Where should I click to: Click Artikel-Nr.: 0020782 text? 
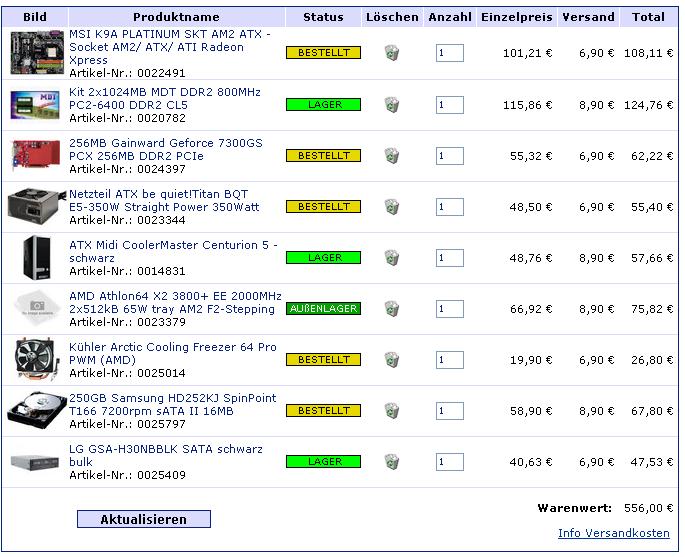tap(128, 118)
